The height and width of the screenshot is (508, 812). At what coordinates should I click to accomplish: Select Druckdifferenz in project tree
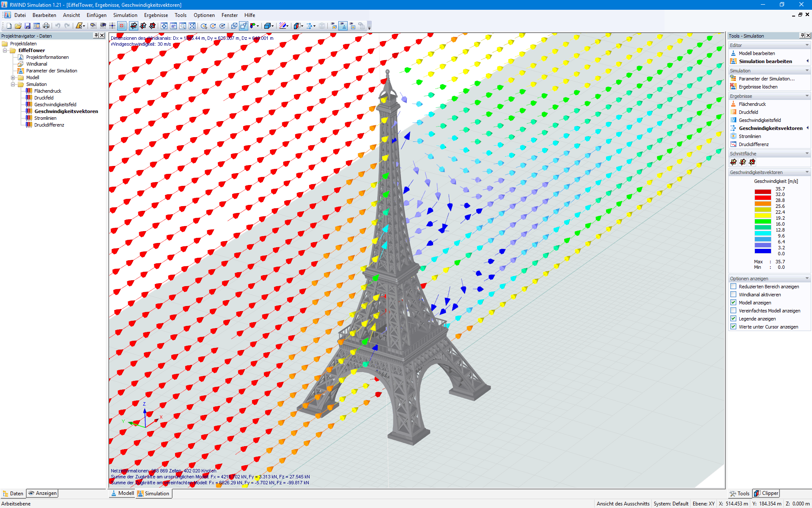point(49,125)
